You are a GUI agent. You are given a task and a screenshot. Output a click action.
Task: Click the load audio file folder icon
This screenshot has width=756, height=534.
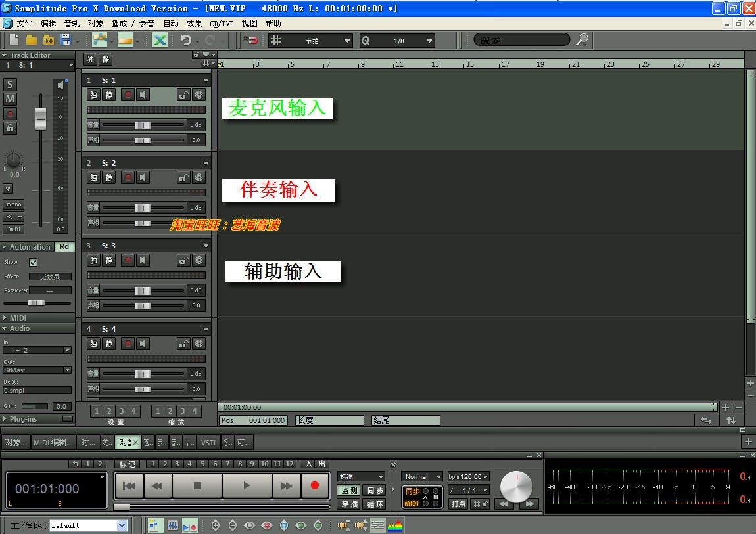tap(48, 41)
